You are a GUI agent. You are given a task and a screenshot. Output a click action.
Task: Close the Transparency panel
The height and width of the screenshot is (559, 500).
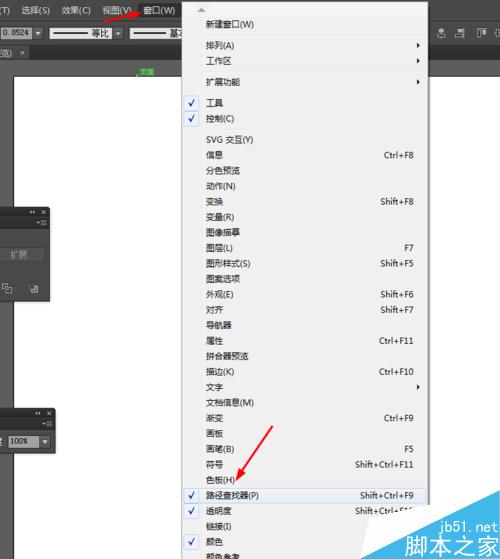(x=49, y=413)
